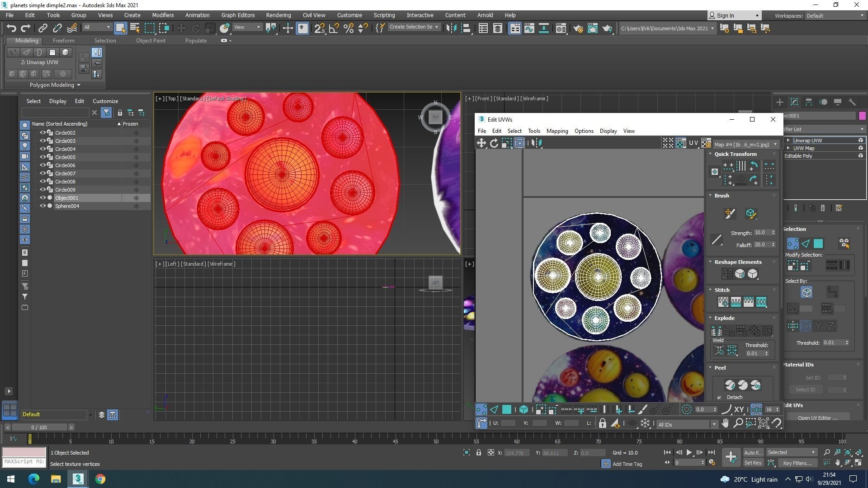Open the Map #4 texture dropdown

click(776, 144)
